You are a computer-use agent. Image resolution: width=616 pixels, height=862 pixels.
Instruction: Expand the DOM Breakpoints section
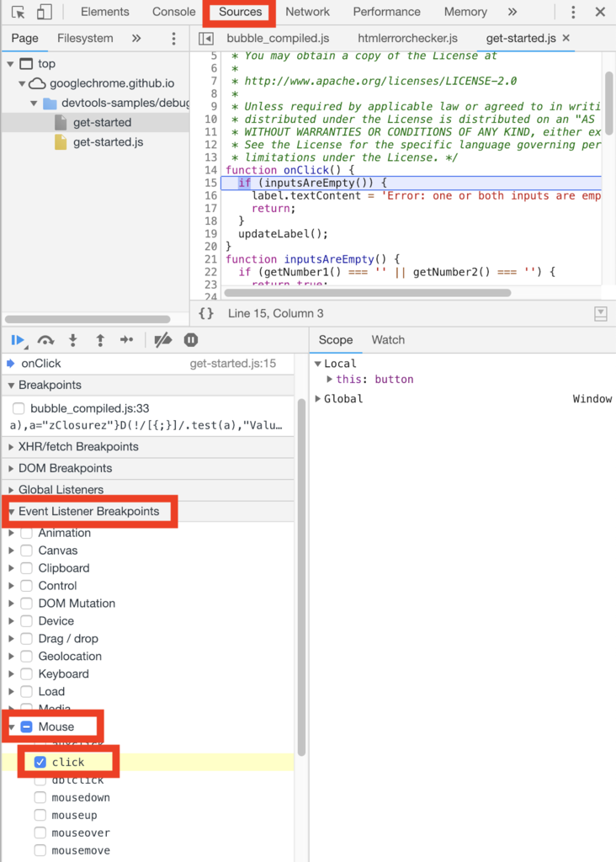click(x=11, y=468)
